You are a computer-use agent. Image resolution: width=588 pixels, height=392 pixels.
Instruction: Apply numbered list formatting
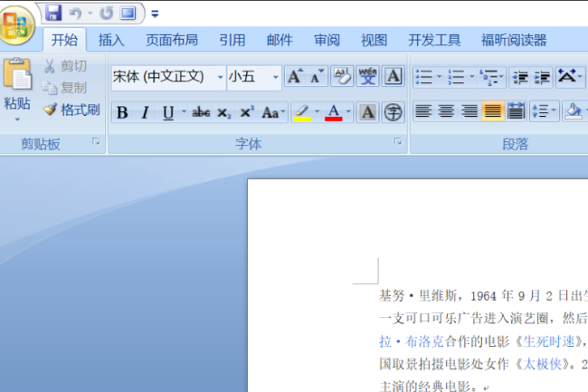pyautogui.click(x=456, y=77)
